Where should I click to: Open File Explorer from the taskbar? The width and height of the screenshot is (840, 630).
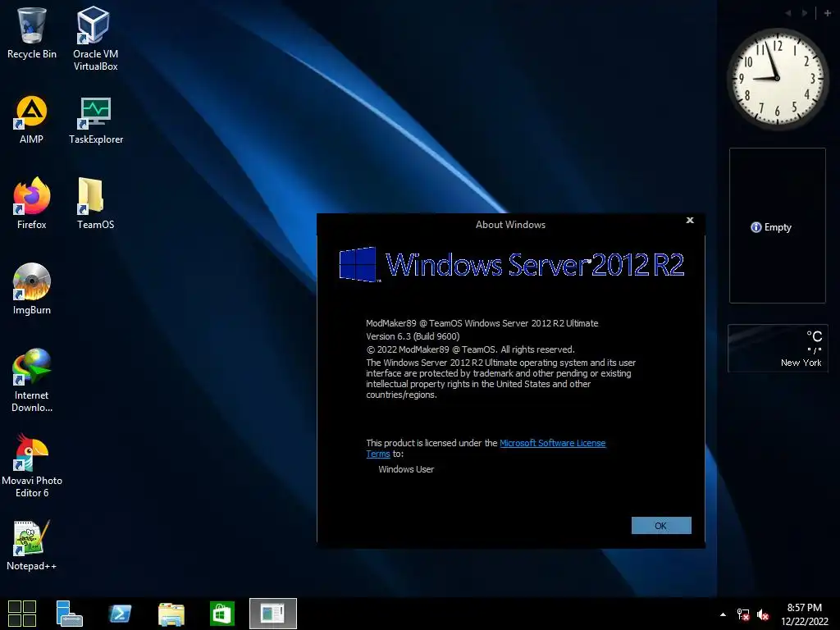coord(171,614)
